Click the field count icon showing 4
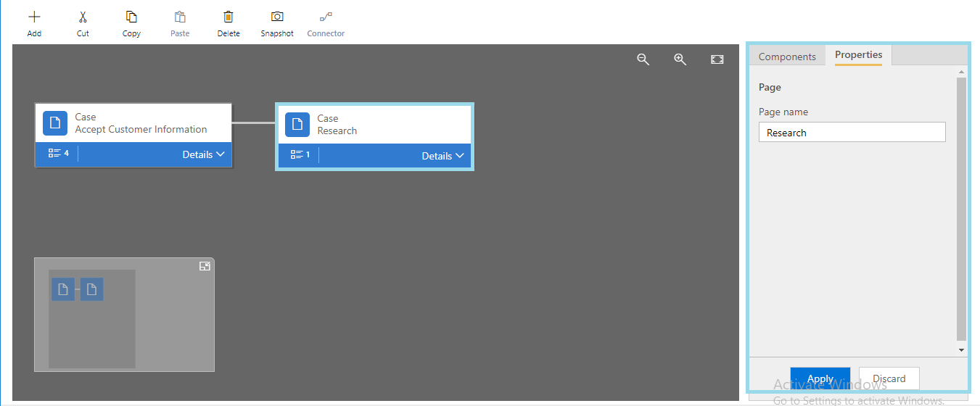The image size is (980, 406). coord(58,153)
